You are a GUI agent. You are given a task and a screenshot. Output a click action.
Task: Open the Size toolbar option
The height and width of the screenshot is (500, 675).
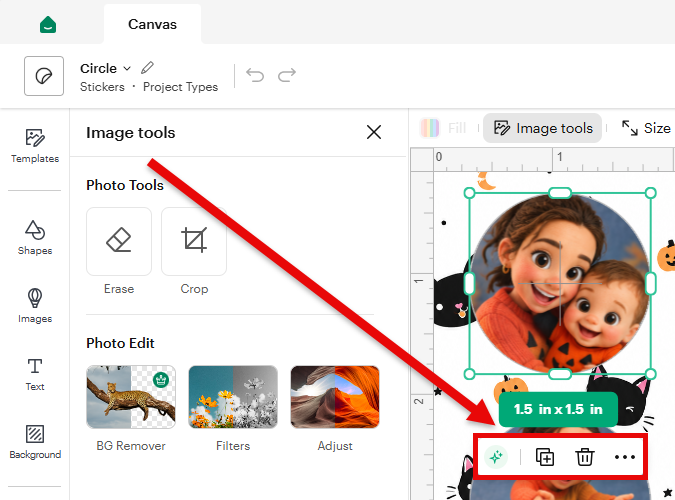click(x=646, y=128)
